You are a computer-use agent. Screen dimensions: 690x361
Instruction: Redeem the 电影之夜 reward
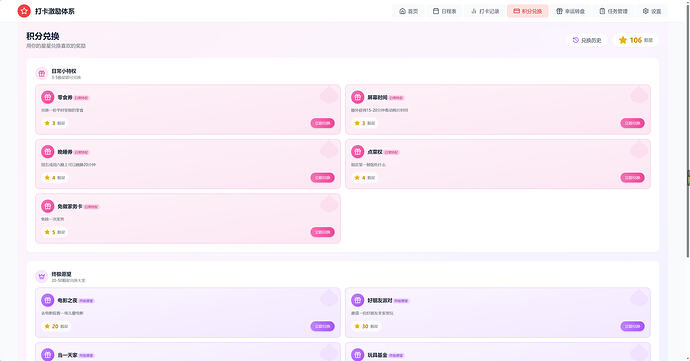323,326
